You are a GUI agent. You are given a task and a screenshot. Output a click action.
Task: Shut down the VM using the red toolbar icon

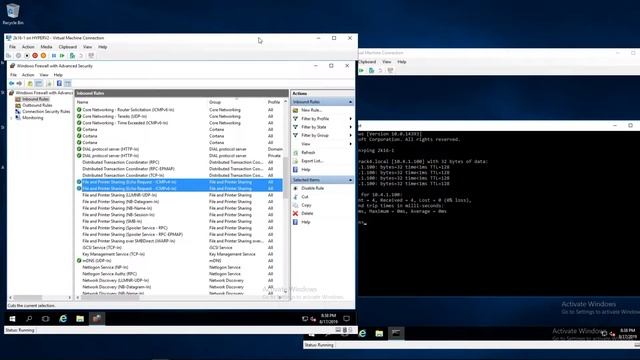coord(35,56)
